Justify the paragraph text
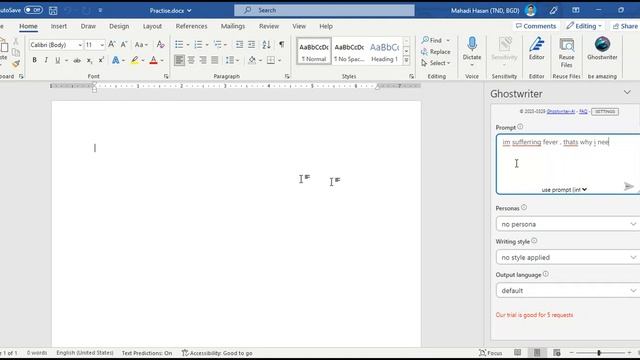 215,60
